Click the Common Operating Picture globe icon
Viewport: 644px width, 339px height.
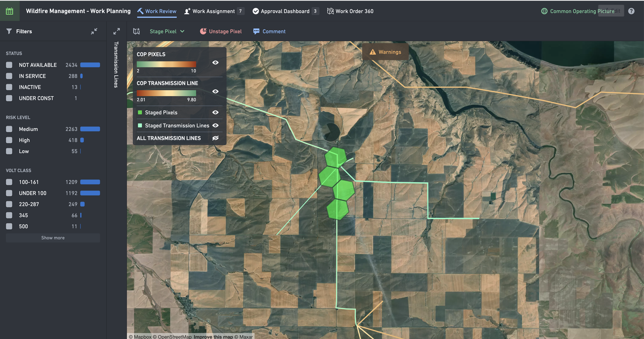click(x=544, y=11)
